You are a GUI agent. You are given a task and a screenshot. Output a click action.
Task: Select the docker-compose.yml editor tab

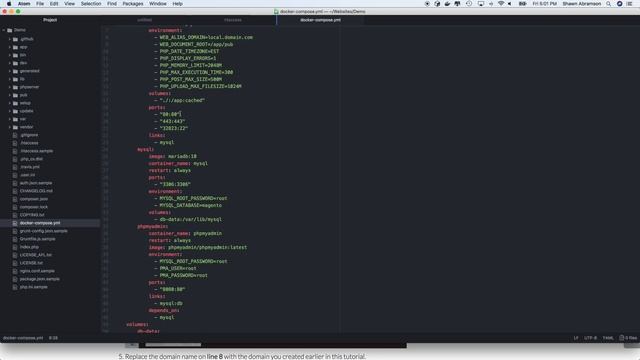[x=320, y=20]
